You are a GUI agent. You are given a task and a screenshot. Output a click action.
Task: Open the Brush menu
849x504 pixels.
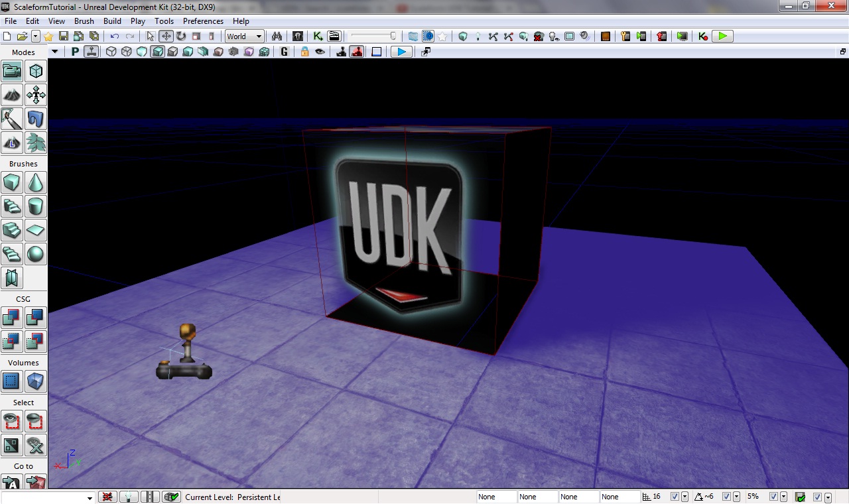coord(84,21)
